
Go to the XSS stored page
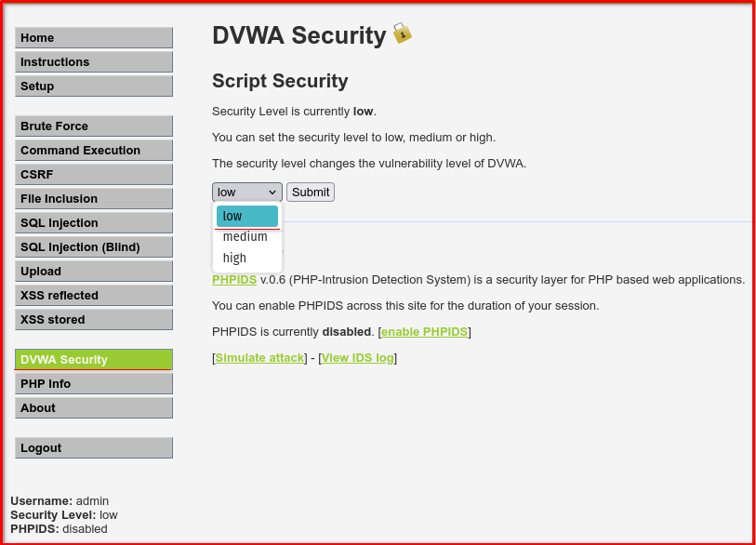pyautogui.click(x=94, y=319)
